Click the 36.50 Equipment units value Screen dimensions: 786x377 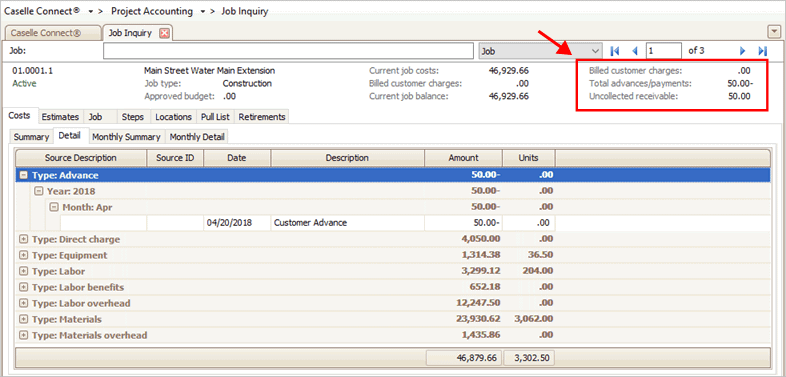(540, 255)
